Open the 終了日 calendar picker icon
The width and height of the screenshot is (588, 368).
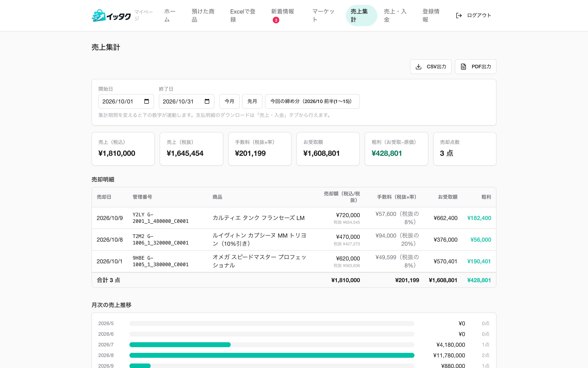click(x=207, y=101)
